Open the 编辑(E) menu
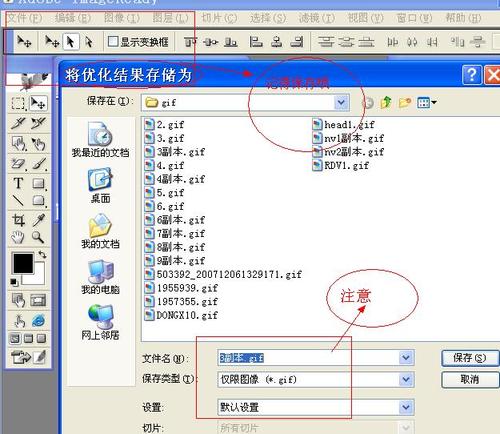Viewport: 500px width, 434px height. point(73,18)
